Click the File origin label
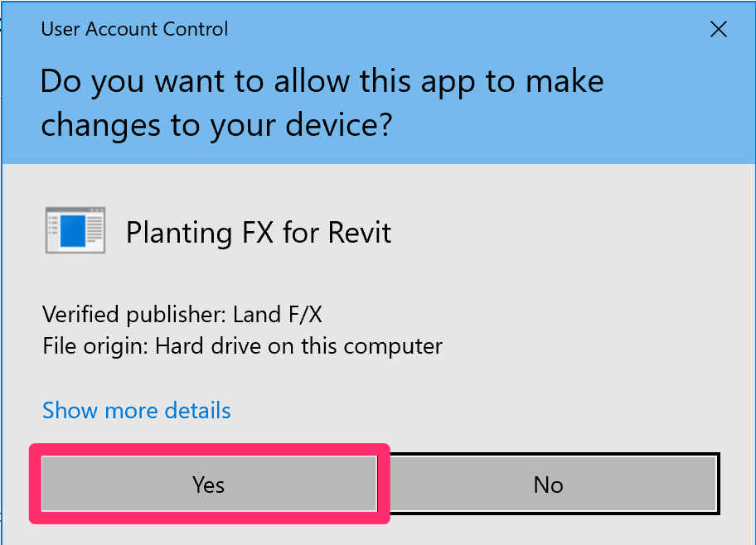The image size is (756, 545). pos(94,345)
